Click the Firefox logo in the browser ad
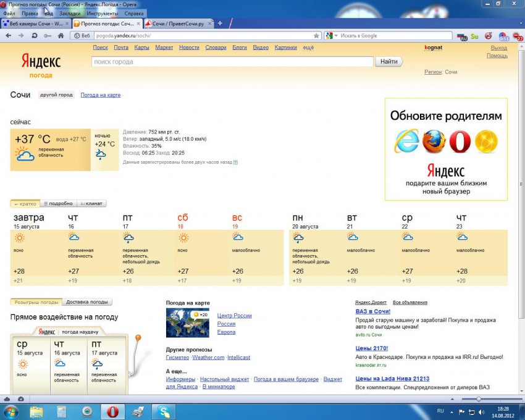This screenshot has height=420, width=525. 434,141
